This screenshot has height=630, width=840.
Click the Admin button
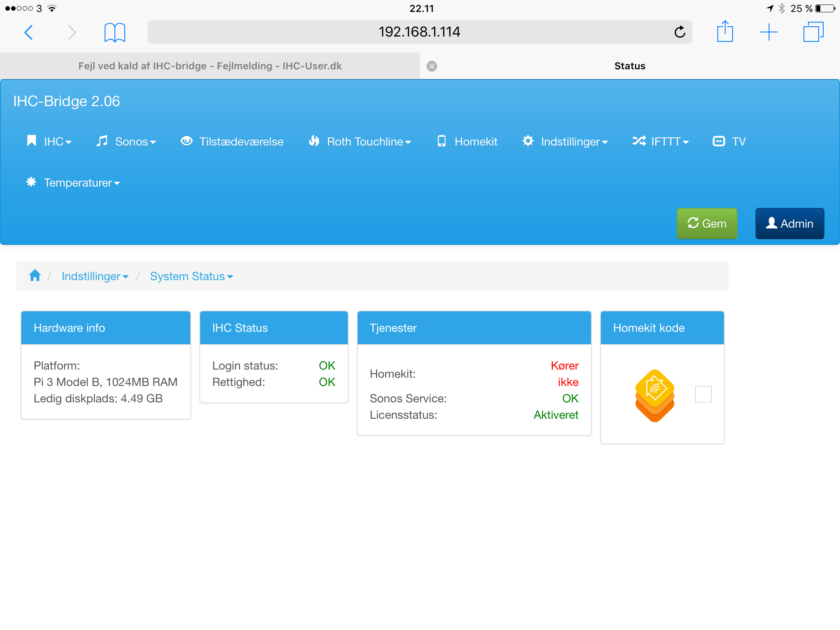[x=790, y=224]
